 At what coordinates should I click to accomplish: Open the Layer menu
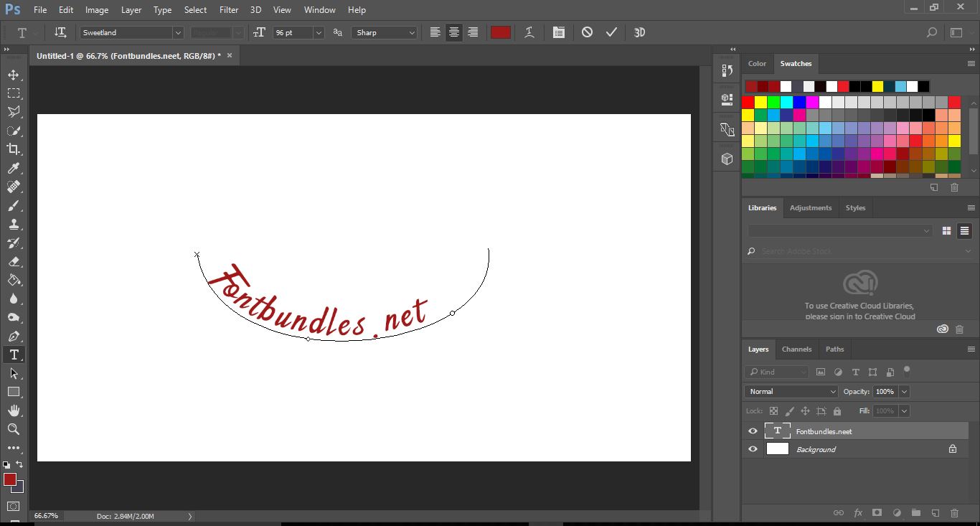131,10
